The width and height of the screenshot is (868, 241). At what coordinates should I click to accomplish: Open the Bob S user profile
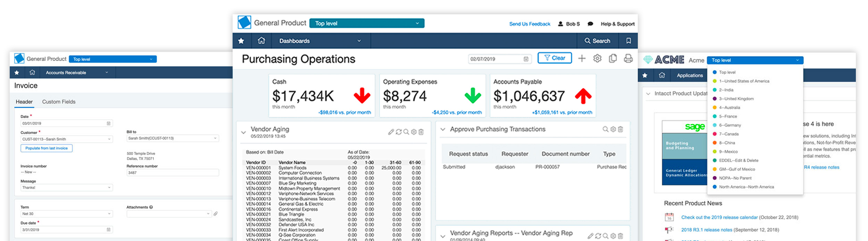[x=569, y=24]
